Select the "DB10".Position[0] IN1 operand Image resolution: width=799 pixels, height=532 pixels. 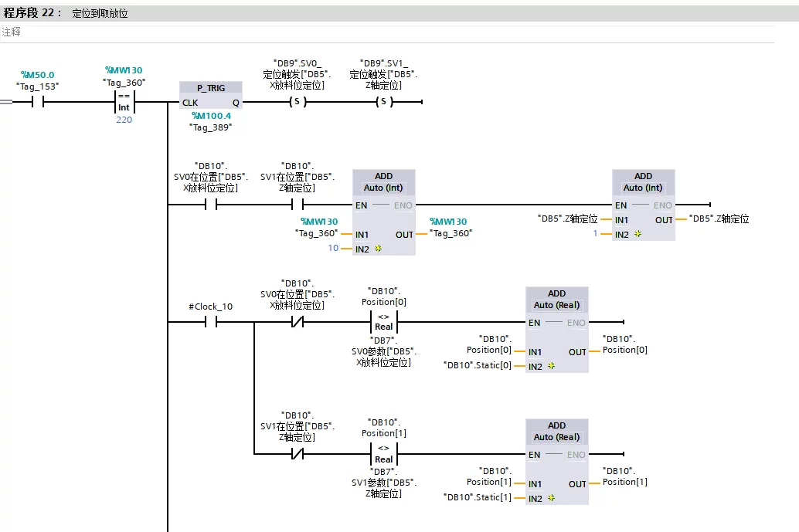click(x=489, y=344)
